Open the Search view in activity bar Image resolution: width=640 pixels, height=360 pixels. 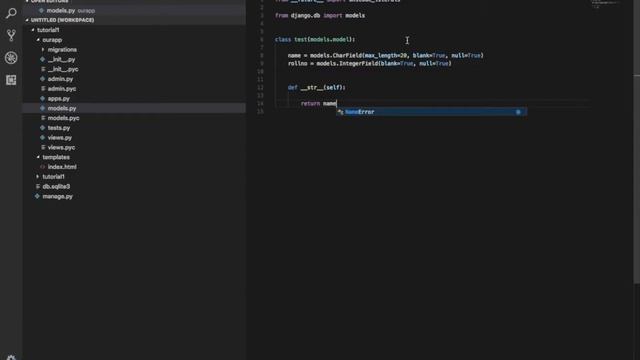(11, 13)
